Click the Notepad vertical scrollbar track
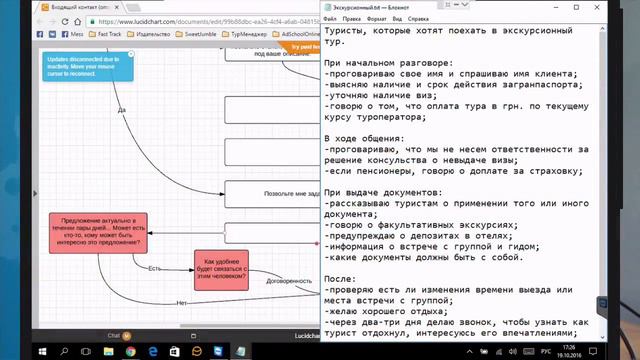This screenshot has width=640, height=360. click(x=602, y=184)
